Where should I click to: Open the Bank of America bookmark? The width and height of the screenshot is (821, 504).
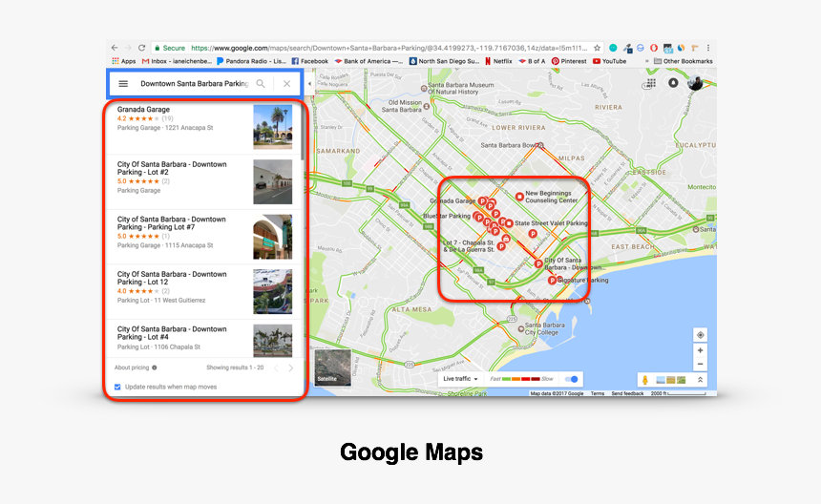(368, 61)
